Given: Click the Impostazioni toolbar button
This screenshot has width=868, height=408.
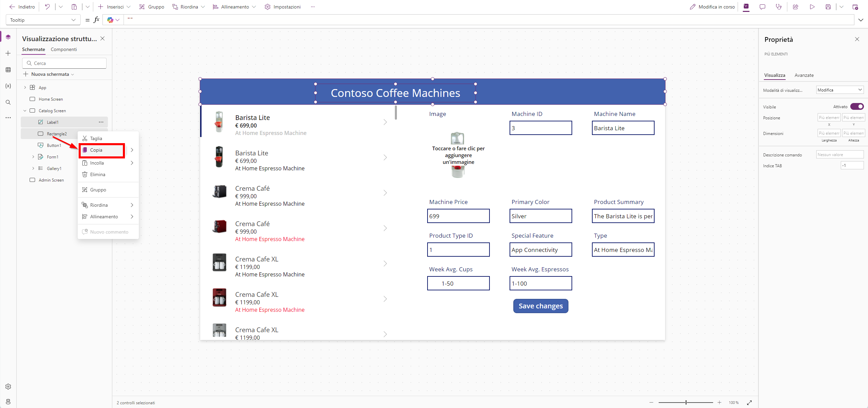Looking at the screenshot, I should coord(283,7).
